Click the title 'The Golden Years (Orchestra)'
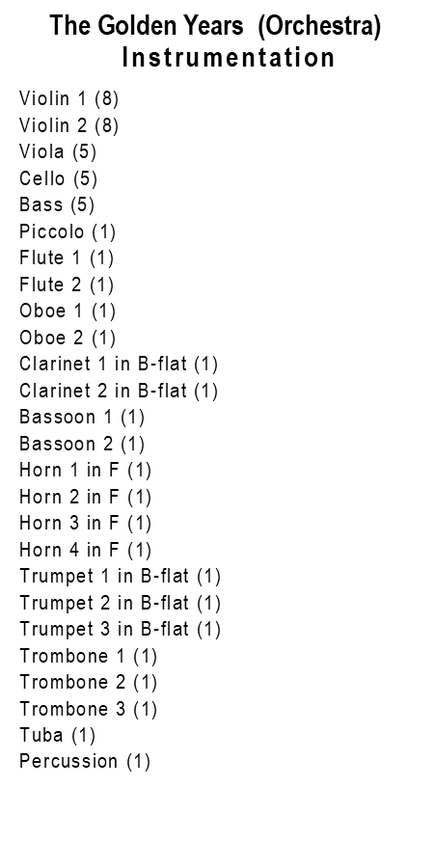The image size is (434, 868). click(x=215, y=26)
